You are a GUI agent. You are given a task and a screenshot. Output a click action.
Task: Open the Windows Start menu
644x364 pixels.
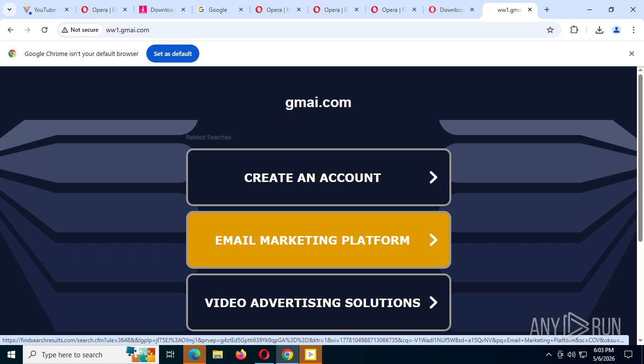[11, 355]
